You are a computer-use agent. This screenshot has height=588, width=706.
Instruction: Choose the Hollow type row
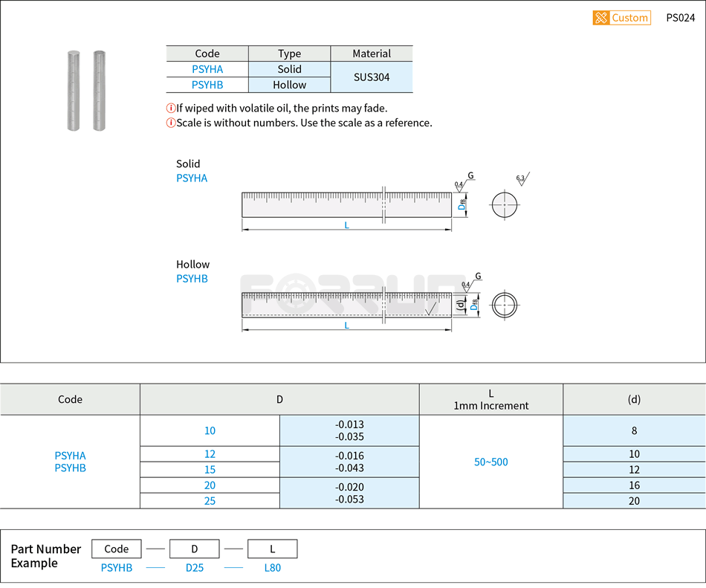click(289, 85)
